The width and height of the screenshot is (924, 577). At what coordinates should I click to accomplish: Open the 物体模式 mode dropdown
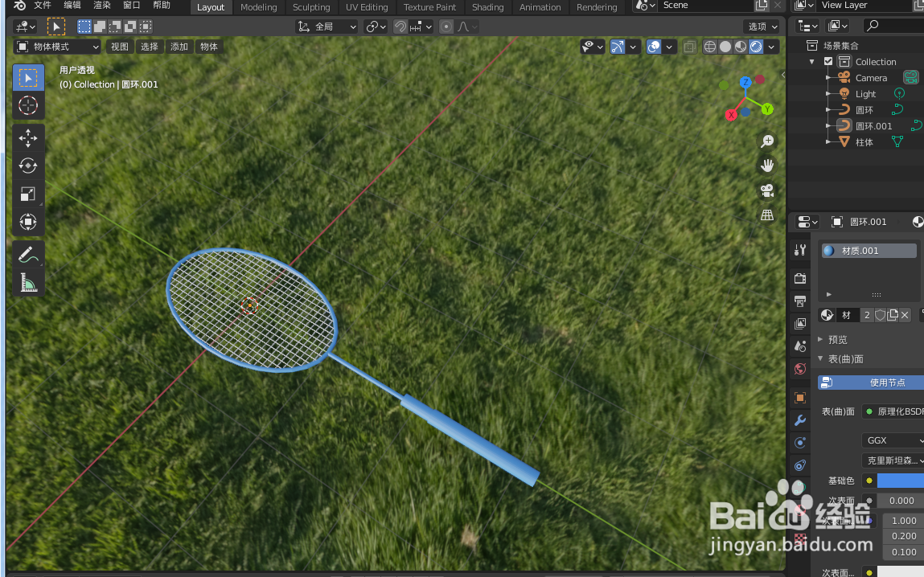(56, 46)
